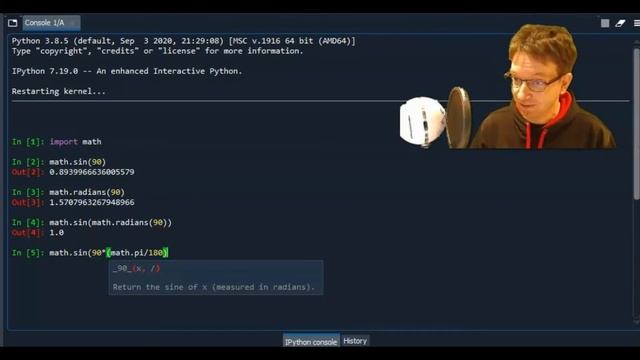Select the Console 1/A tab
This screenshot has height=360, width=640.
51,23
